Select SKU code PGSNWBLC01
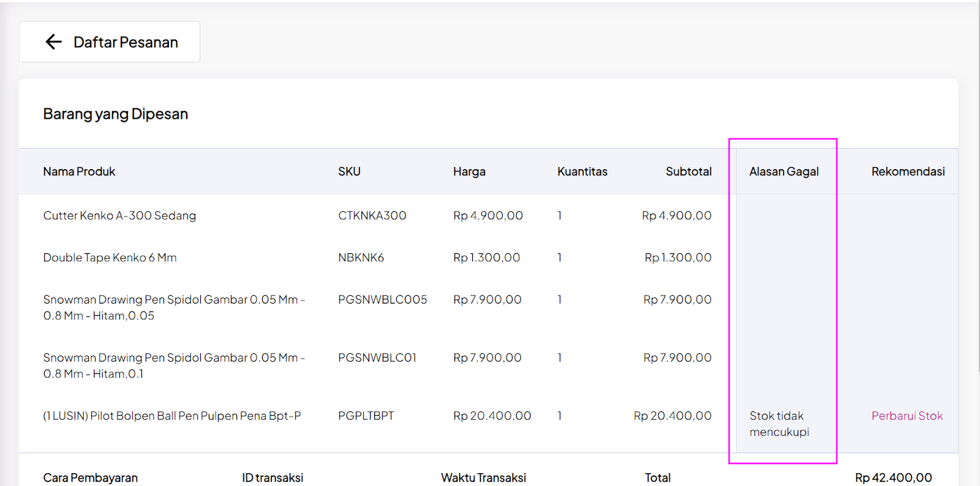 [377, 357]
